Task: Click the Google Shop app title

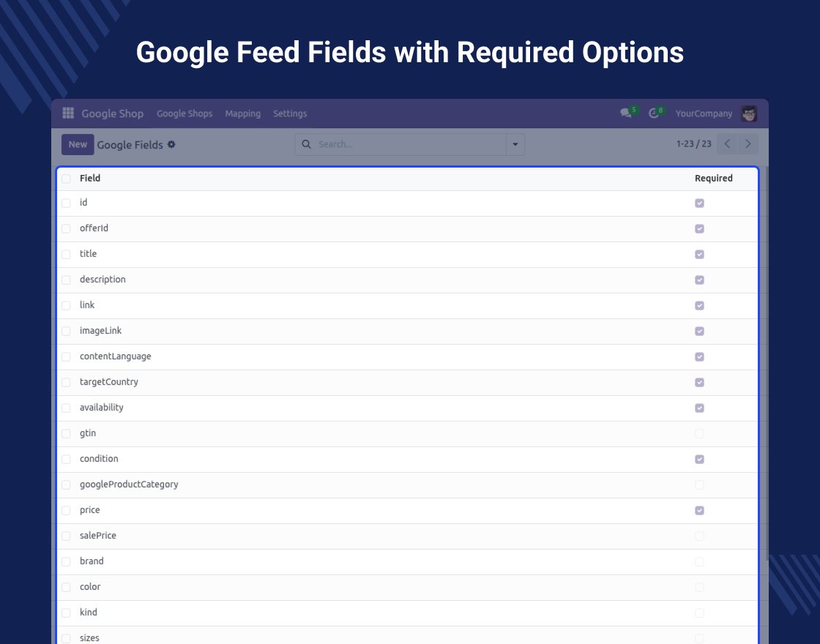Action: pos(113,113)
